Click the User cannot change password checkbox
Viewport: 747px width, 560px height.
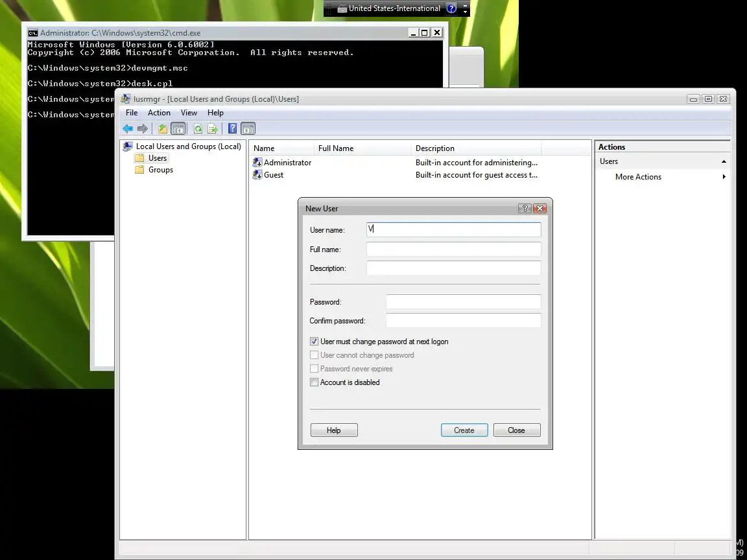(x=314, y=355)
